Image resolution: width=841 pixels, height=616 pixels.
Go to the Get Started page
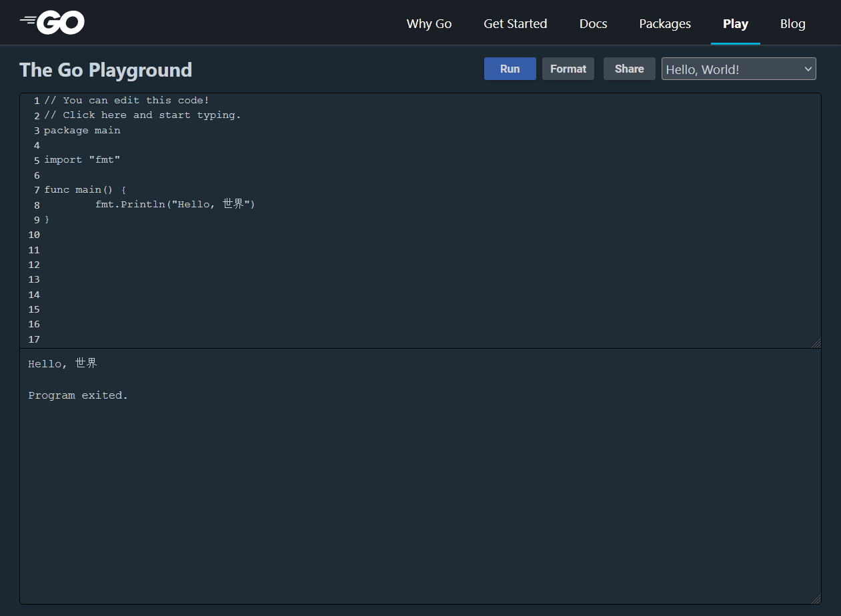[x=515, y=23]
